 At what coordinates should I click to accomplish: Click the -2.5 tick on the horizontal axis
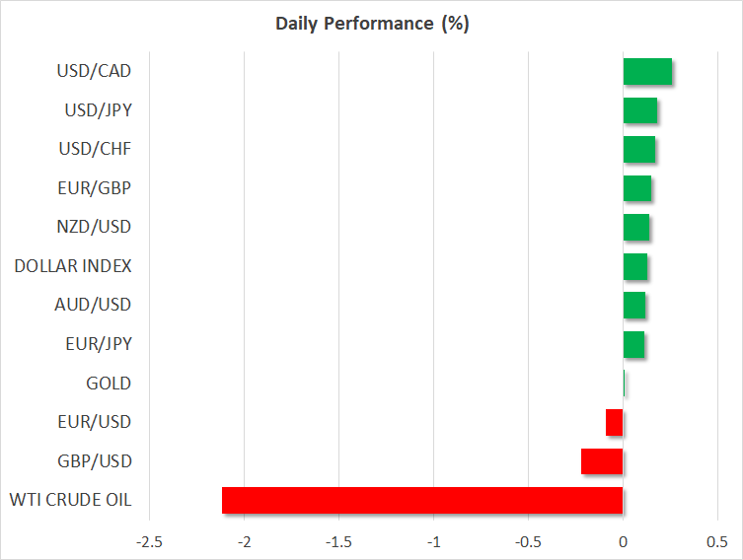coord(149,541)
